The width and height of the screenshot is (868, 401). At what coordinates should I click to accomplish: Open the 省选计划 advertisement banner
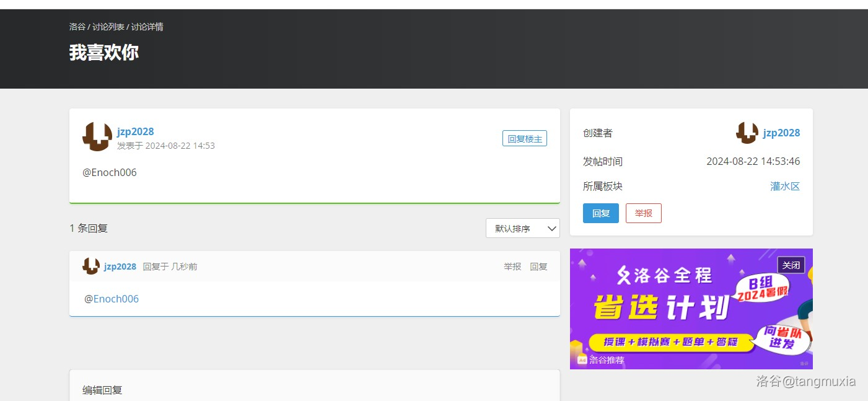pyautogui.click(x=669, y=310)
